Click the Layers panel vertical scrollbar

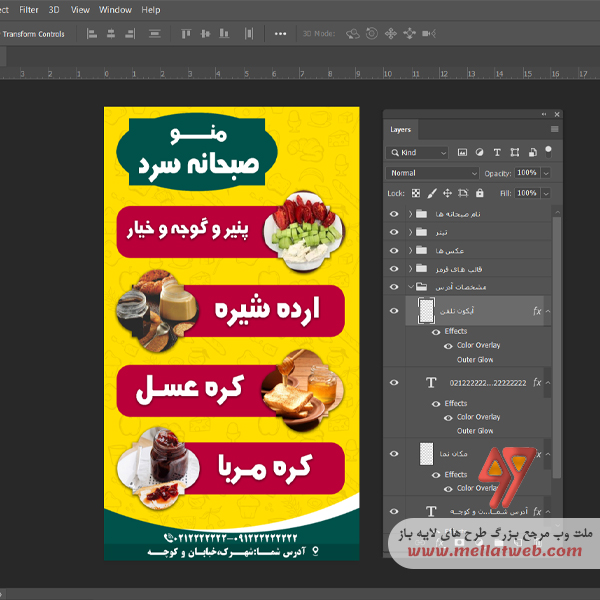click(557, 346)
